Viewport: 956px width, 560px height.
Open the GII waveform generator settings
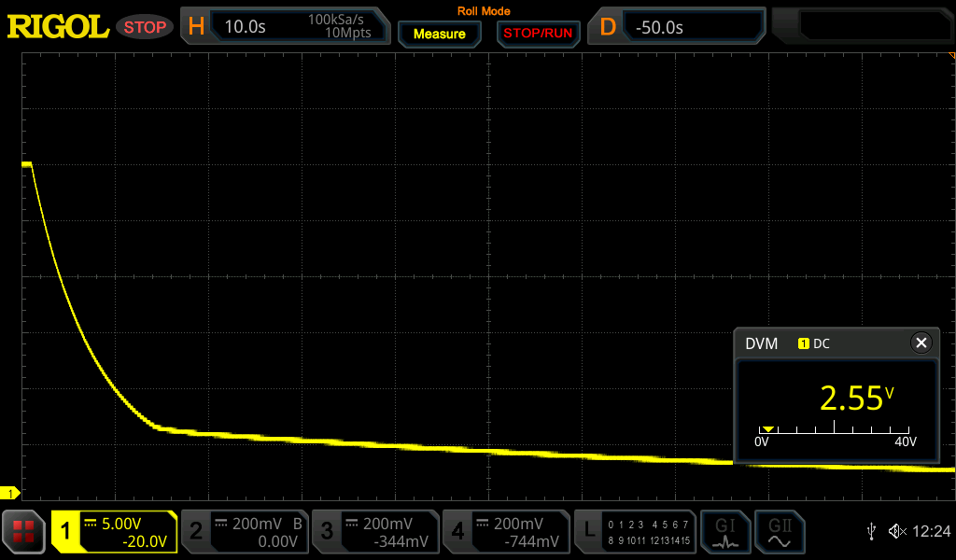point(778,532)
